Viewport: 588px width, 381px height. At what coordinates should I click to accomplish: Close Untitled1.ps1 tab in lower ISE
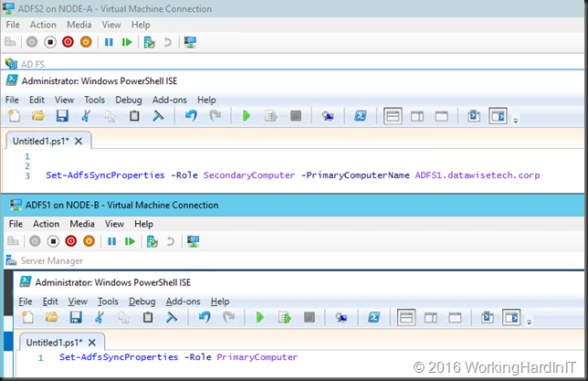pyautogui.click(x=92, y=343)
